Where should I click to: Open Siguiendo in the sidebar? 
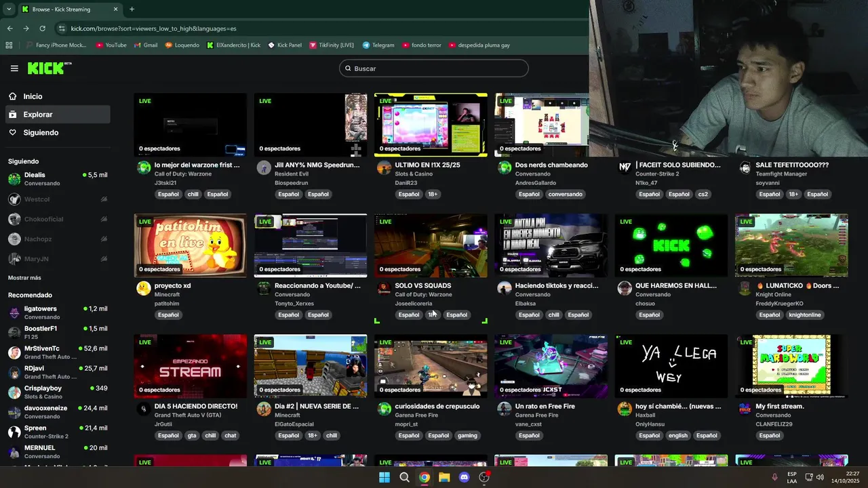[58, 133]
